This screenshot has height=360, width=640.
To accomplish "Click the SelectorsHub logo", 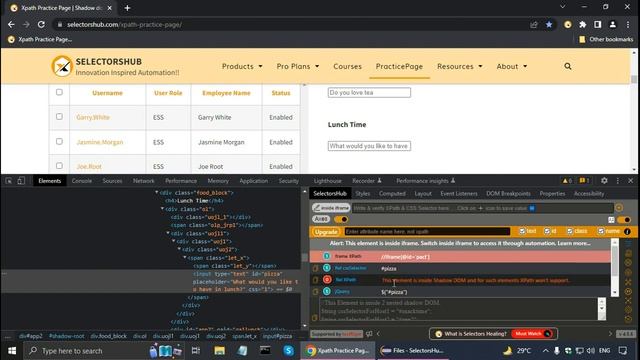I will pos(62,66).
